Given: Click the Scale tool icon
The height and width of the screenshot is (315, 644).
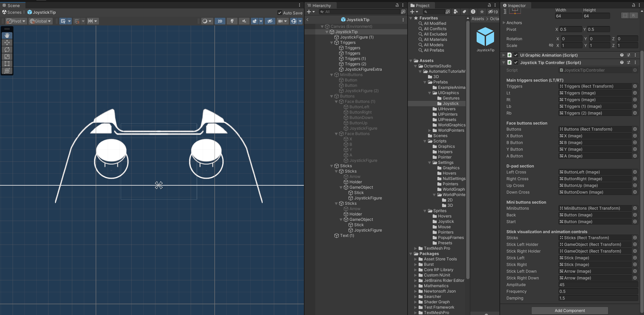Looking at the screenshot, I should pyautogui.click(x=7, y=57).
